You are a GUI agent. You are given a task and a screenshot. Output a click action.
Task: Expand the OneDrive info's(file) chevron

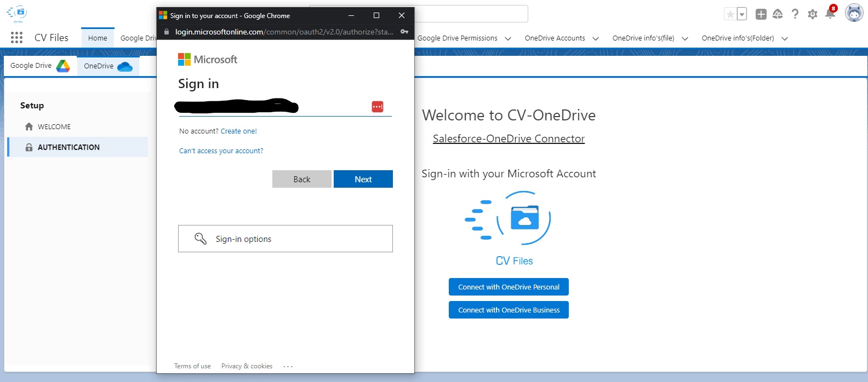pyautogui.click(x=685, y=38)
